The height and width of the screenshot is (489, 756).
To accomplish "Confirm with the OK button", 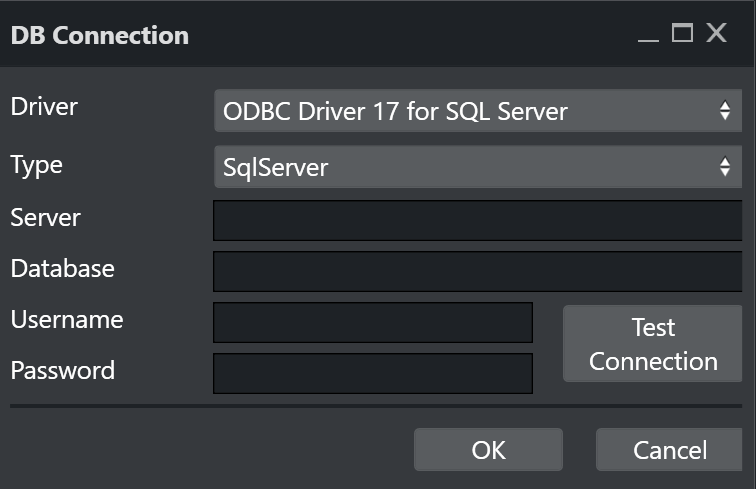I will (488, 450).
